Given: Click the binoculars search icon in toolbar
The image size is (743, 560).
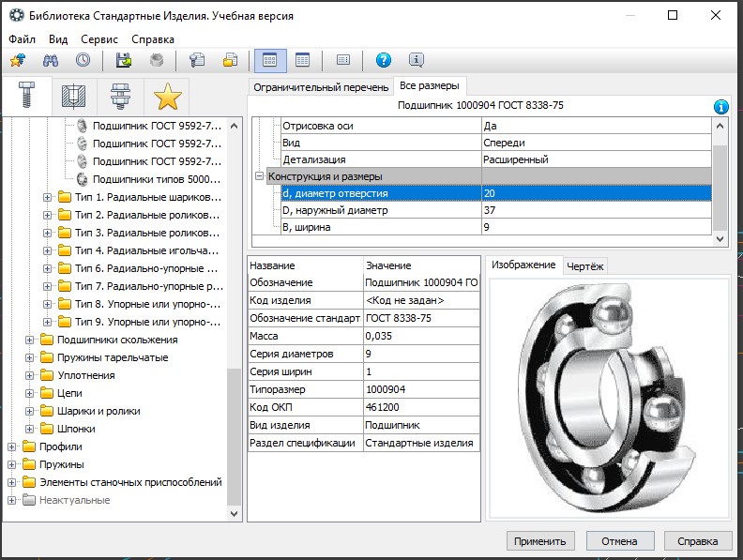Looking at the screenshot, I should coord(51,61).
